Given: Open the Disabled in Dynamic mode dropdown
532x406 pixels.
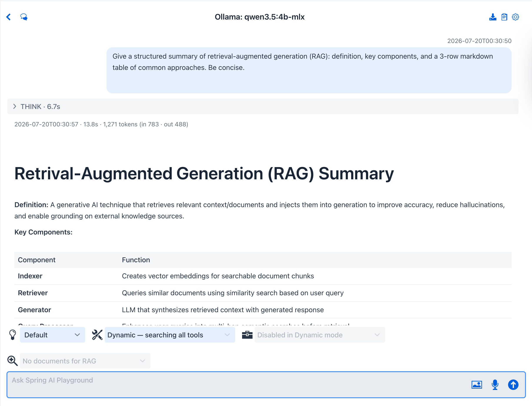Looking at the screenshot, I should (320, 335).
